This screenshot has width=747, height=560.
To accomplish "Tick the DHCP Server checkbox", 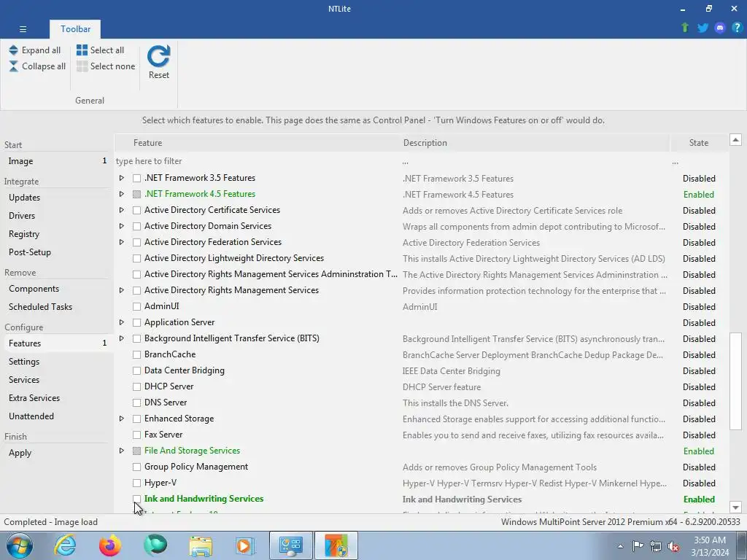I will click(x=136, y=386).
